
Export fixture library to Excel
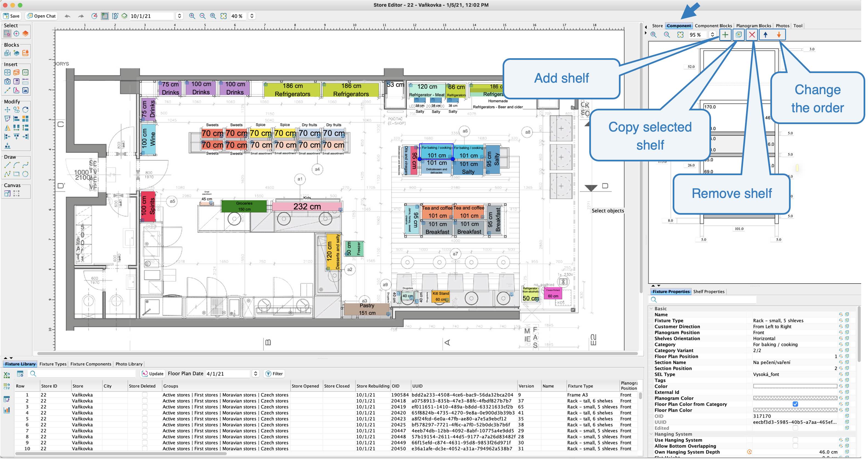pyautogui.click(x=7, y=375)
